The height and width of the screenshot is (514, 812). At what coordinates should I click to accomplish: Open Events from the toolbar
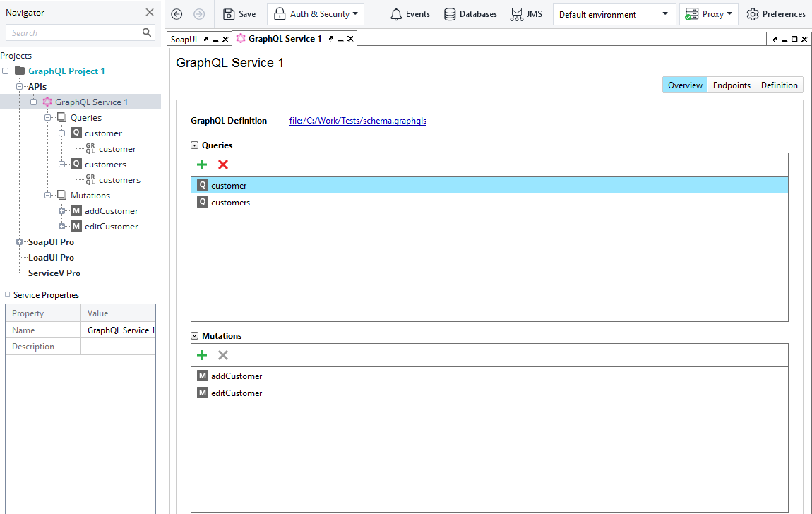click(410, 13)
